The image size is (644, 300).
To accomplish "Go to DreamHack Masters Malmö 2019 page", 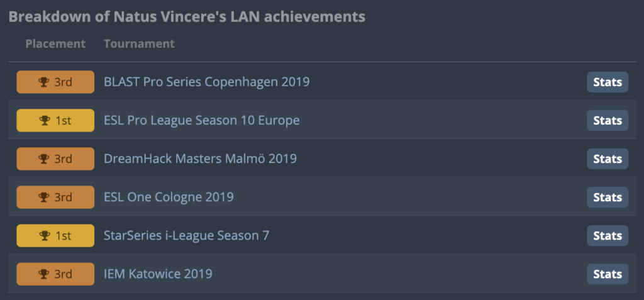I will 201,158.
